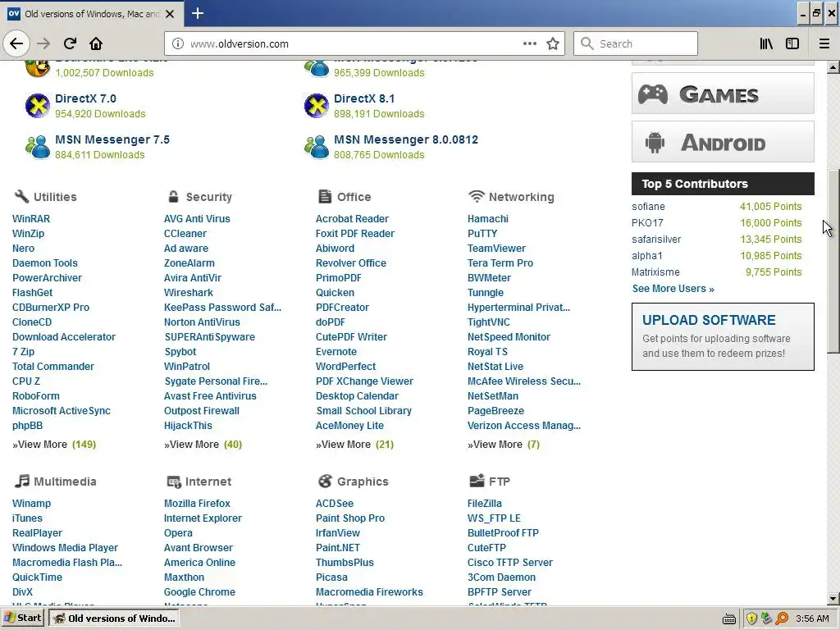
Task: Reload the current page
Action: [71, 43]
